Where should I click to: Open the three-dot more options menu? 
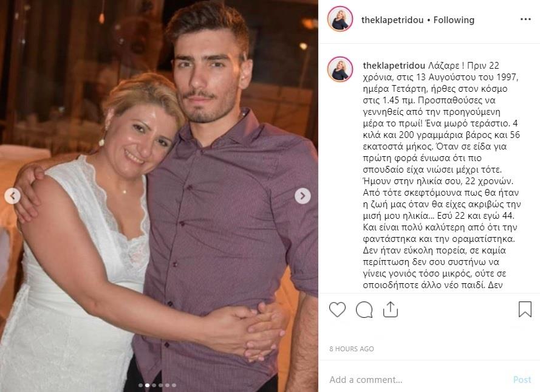(525, 19)
